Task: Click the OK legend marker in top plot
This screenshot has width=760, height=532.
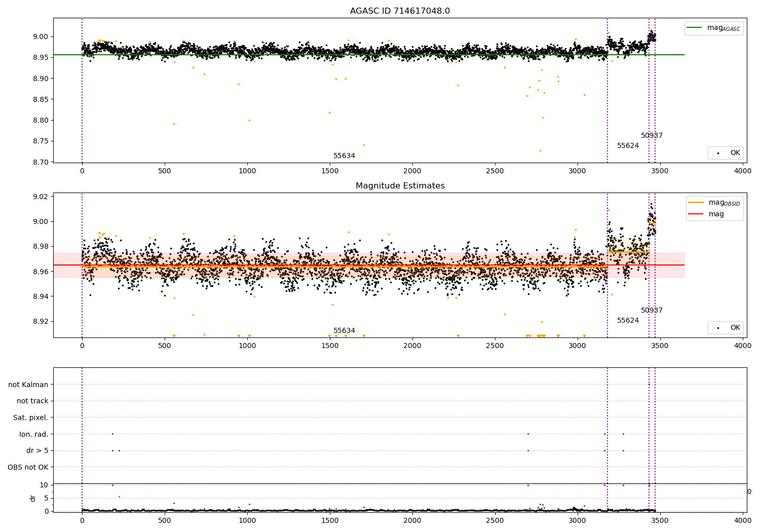Action: (x=718, y=153)
